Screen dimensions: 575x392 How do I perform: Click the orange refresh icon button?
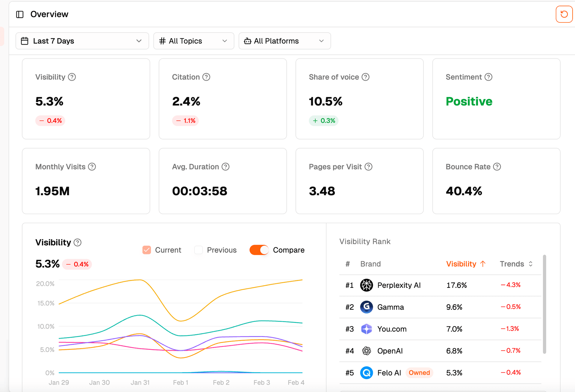[564, 14]
